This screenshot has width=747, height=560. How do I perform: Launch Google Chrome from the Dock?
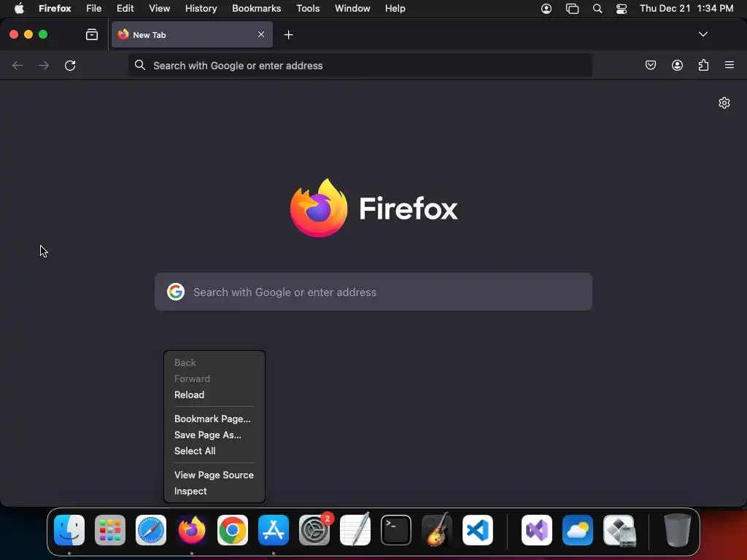[233, 529]
